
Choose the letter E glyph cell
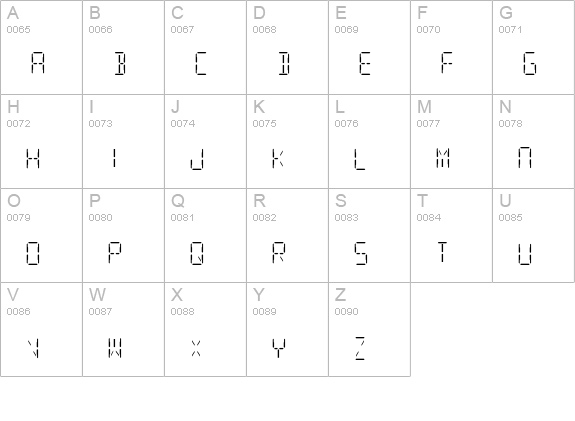[x=369, y=47]
